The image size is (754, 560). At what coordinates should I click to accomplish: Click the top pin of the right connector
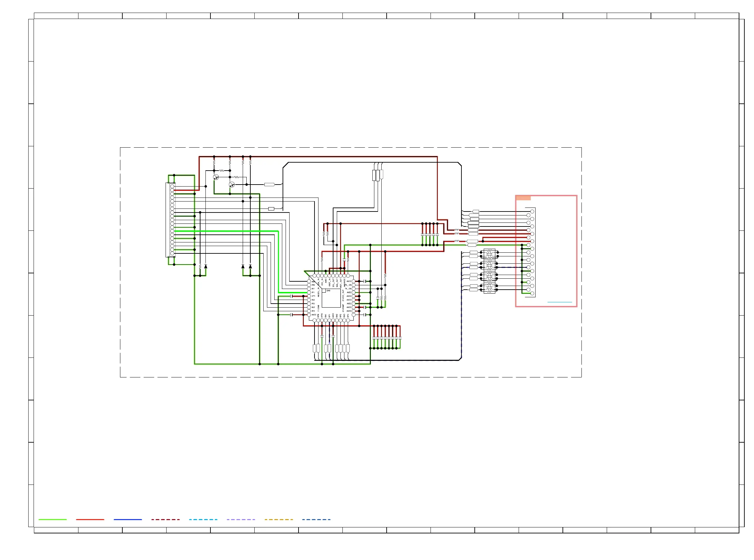532,211
